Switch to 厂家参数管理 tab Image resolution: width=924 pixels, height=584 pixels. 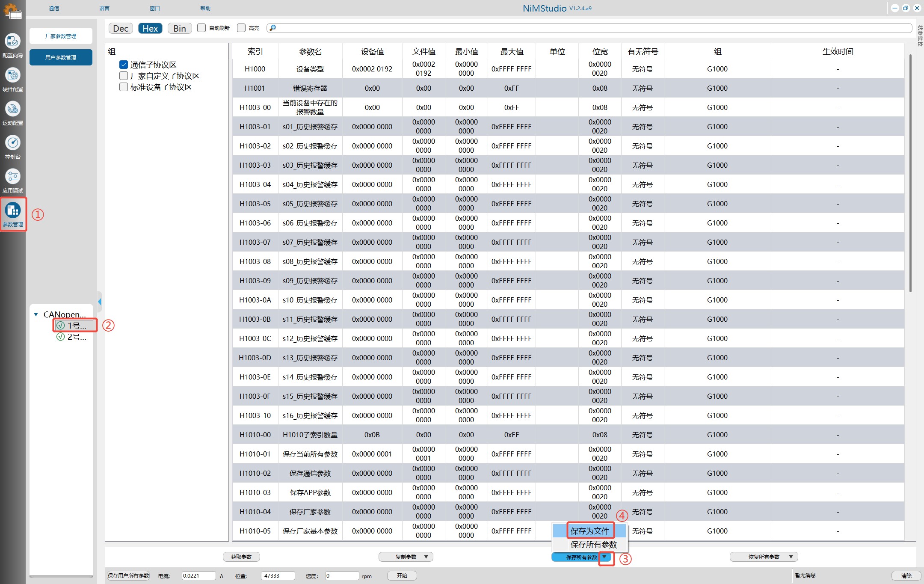point(61,36)
